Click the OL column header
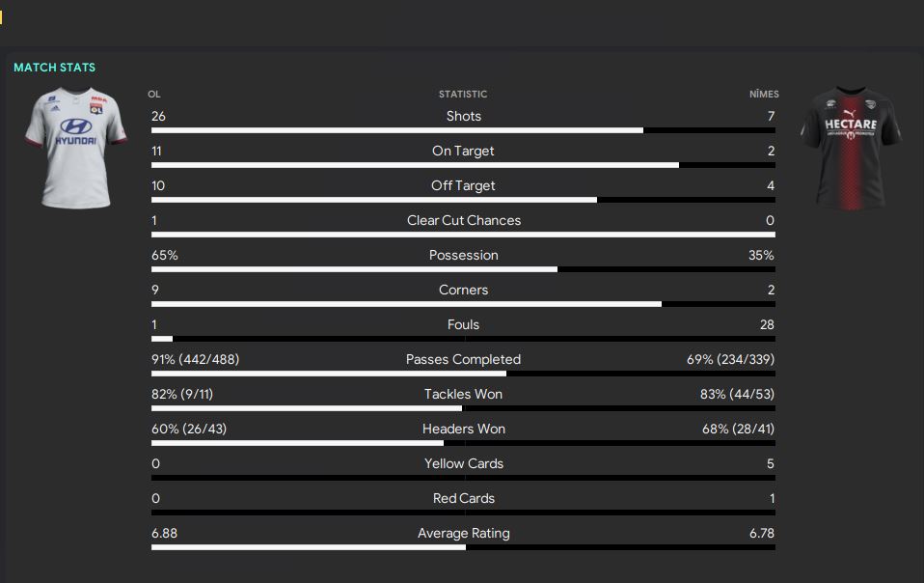This screenshot has height=583, width=924. [x=154, y=95]
